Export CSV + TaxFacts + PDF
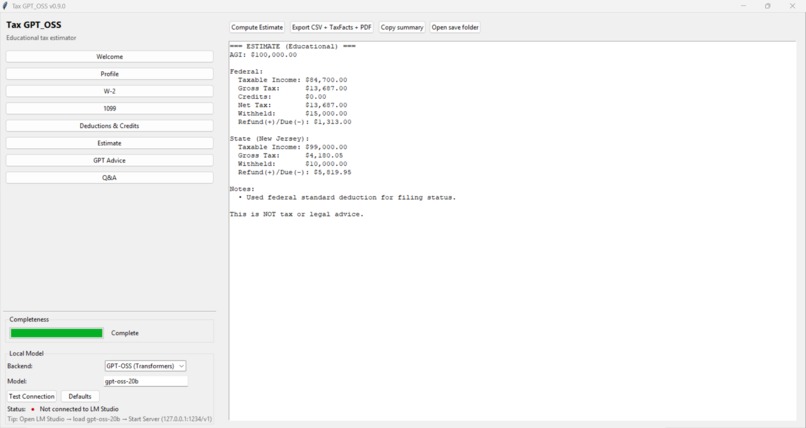The image size is (806, 428). coord(332,27)
